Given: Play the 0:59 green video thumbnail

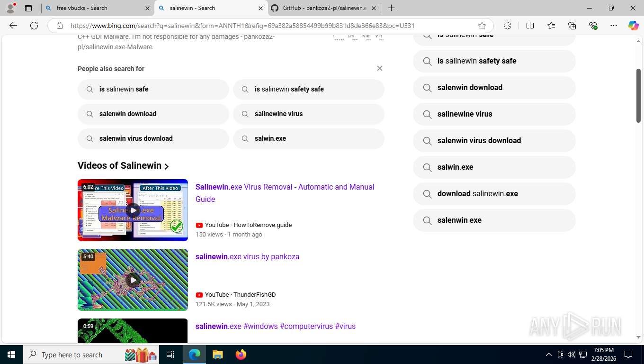Looking at the screenshot, I should [x=133, y=331].
